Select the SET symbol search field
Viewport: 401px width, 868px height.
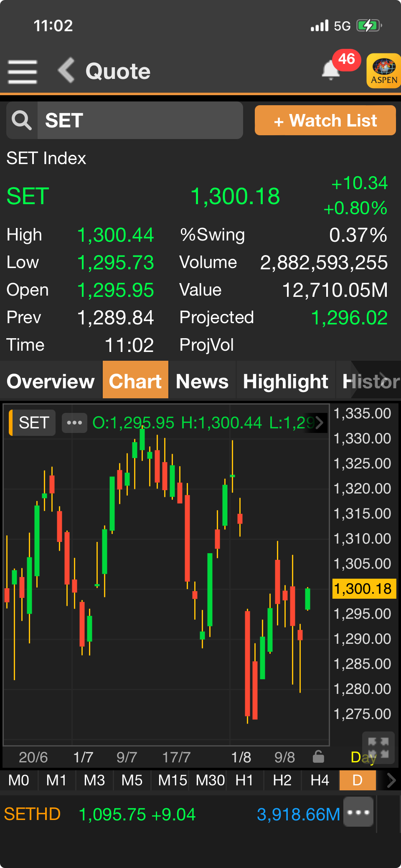pyautogui.click(x=140, y=120)
